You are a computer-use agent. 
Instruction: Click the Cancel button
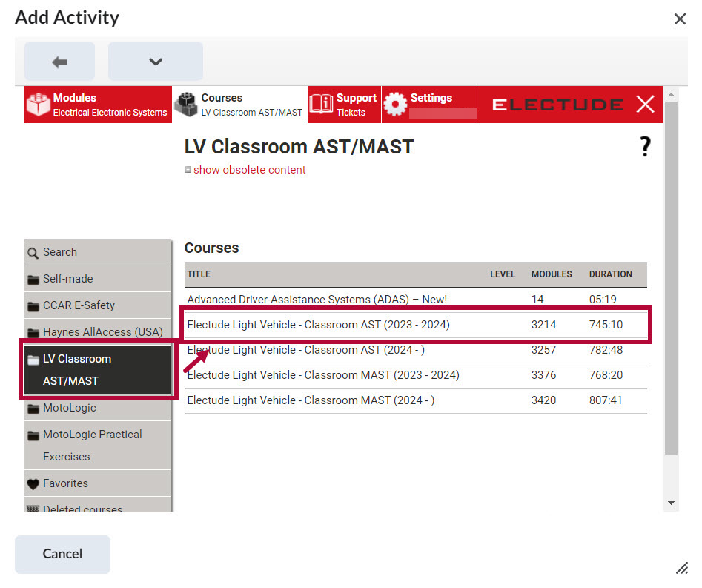coord(63,554)
